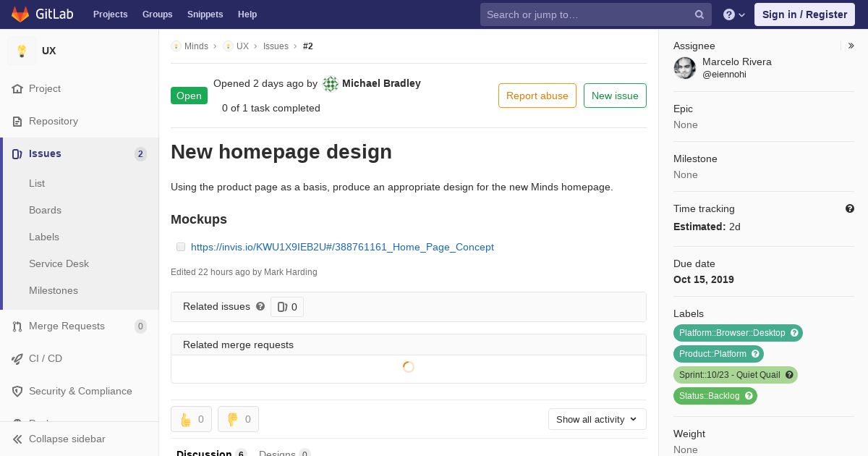Click help icon on Platform::Browser::Desktop label
Image resolution: width=868 pixels, height=456 pixels.
pyautogui.click(x=794, y=333)
